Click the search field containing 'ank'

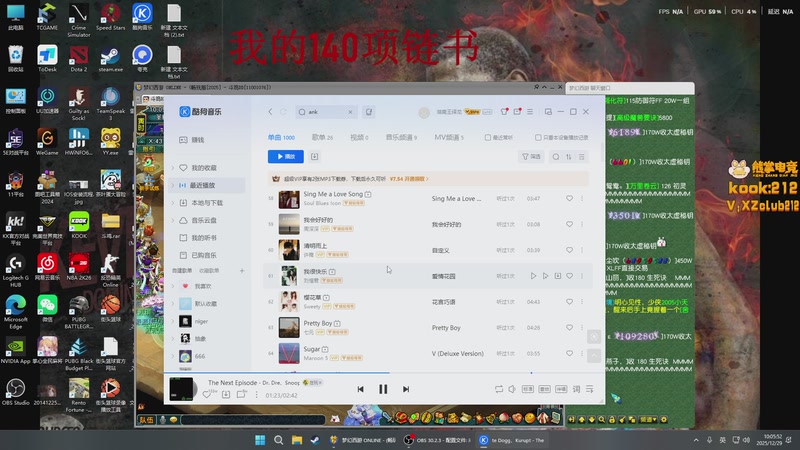[x=326, y=112]
